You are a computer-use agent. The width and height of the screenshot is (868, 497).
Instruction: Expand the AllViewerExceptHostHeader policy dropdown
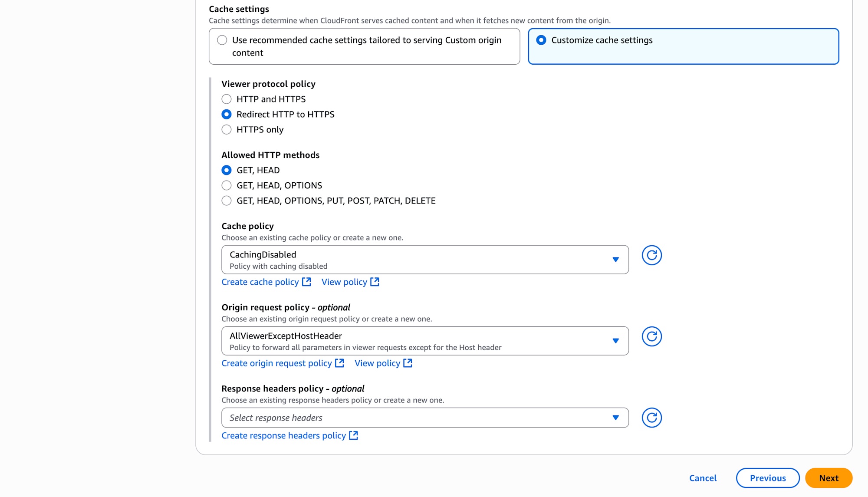pyautogui.click(x=424, y=341)
